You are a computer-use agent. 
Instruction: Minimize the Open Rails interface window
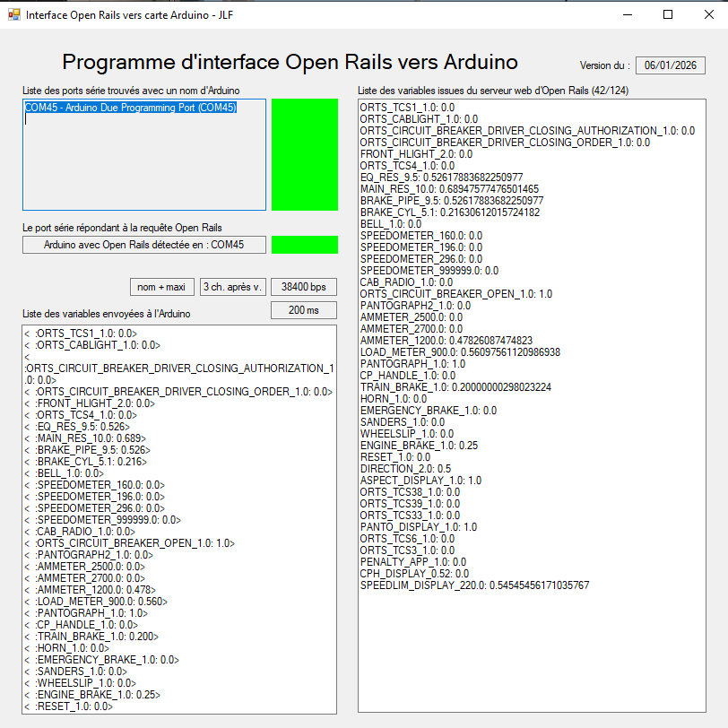click(x=627, y=15)
